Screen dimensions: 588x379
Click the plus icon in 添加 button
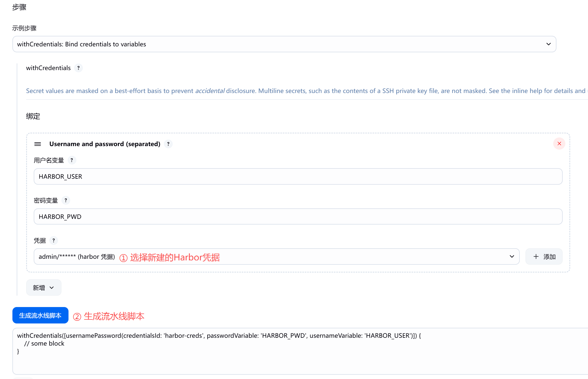[536, 257]
